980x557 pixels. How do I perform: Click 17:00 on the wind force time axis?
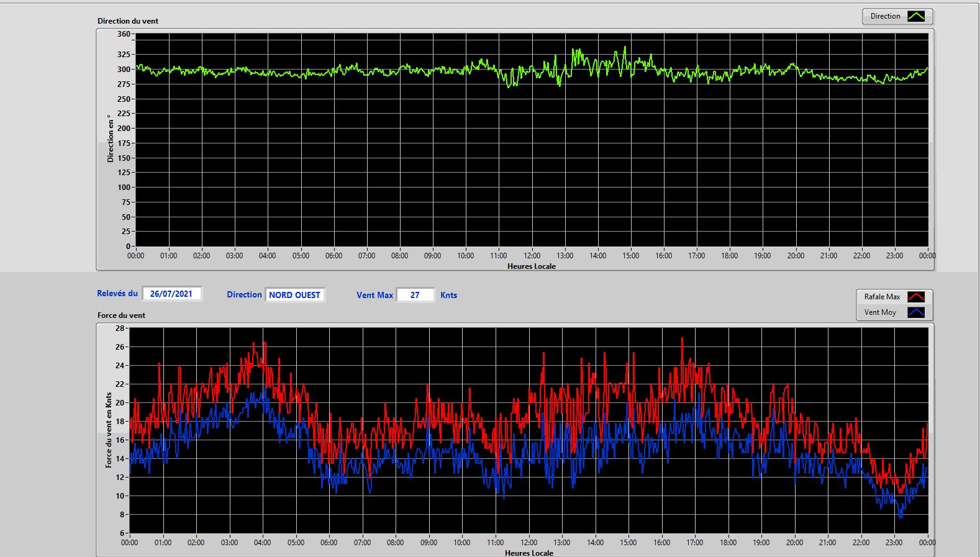[x=694, y=543]
